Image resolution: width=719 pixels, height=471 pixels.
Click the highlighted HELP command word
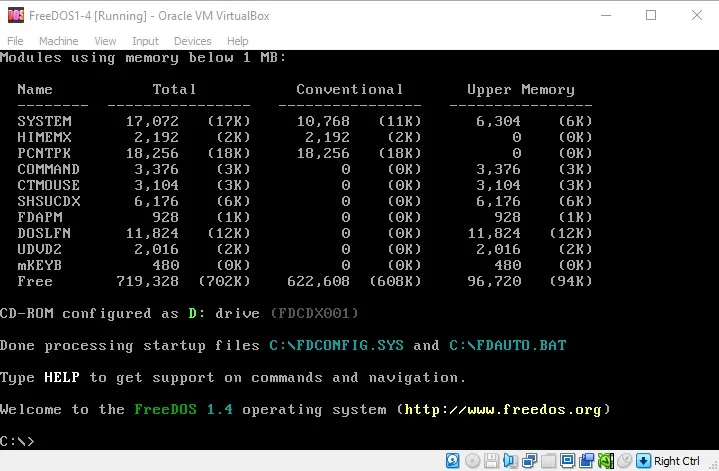click(62, 377)
